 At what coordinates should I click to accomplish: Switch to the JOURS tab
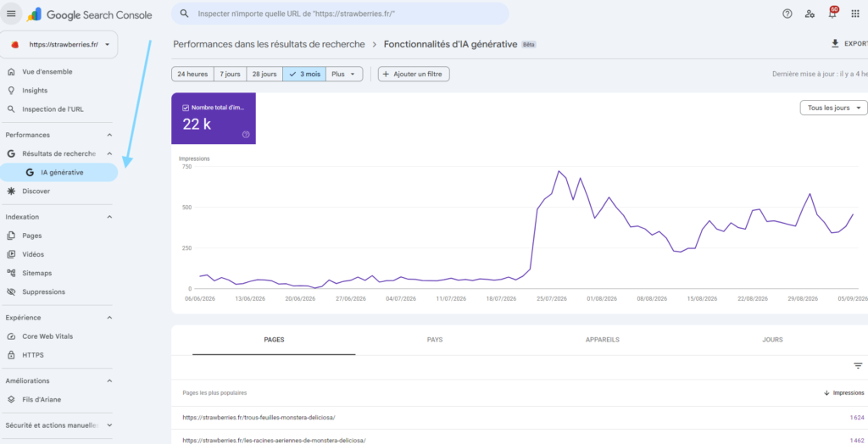[772, 340]
